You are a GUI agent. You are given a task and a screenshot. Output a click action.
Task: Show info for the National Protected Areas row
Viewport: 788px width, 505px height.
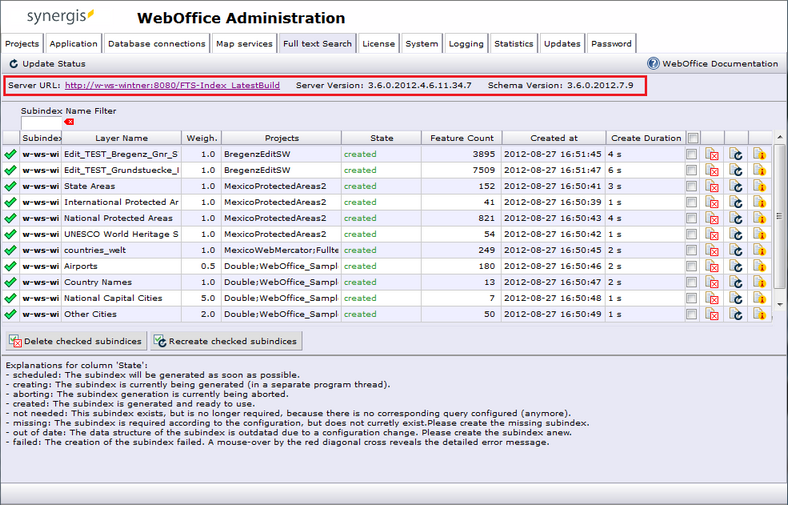pos(759,218)
